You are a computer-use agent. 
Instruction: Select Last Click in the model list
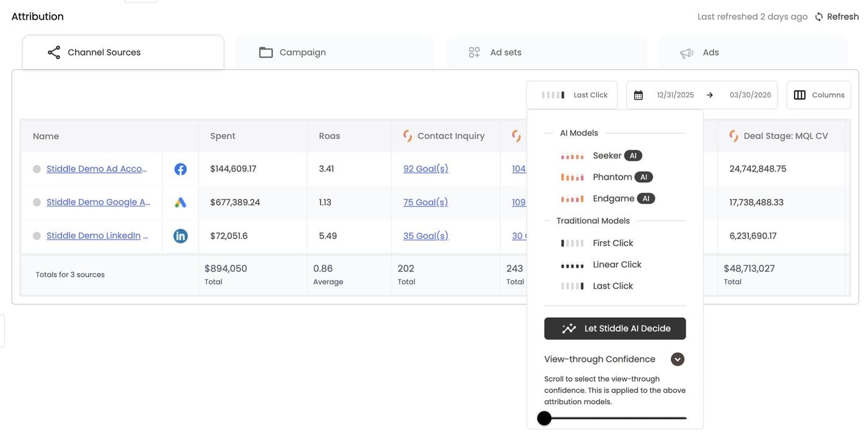click(613, 286)
